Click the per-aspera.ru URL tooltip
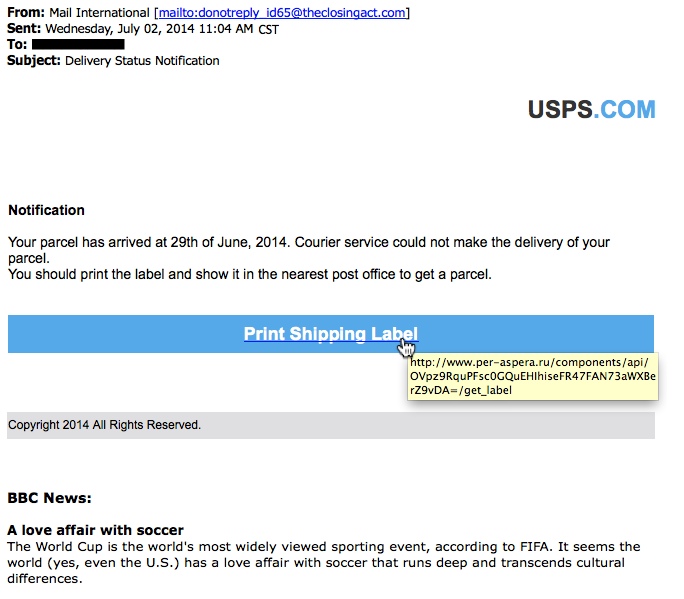The width and height of the screenshot is (684, 599). (x=532, y=376)
